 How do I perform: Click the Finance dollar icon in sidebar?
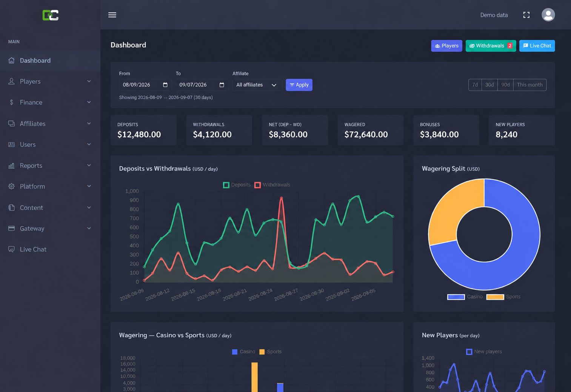(x=12, y=102)
